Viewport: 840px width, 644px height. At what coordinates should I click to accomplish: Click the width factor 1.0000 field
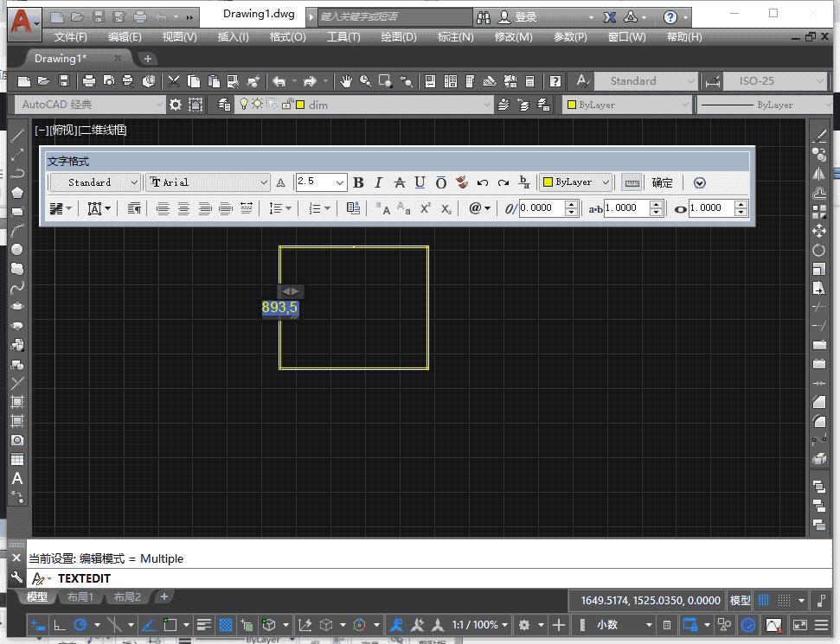click(711, 208)
